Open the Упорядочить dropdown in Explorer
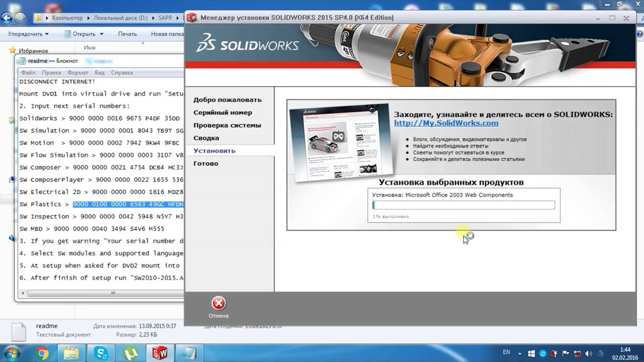Image resolution: width=644 pixels, height=362 pixels. click(29, 34)
